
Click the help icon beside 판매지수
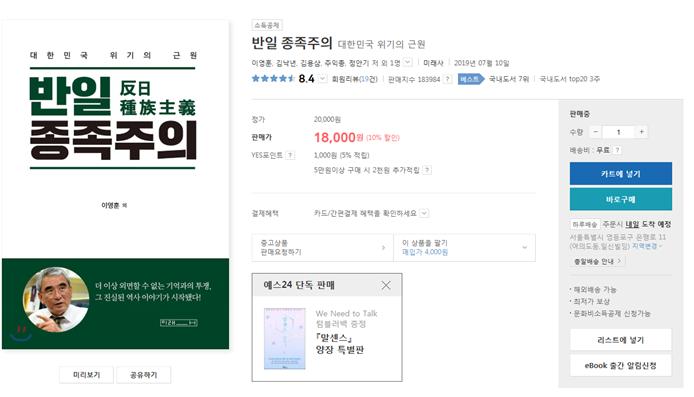pyautogui.click(x=448, y=79)
